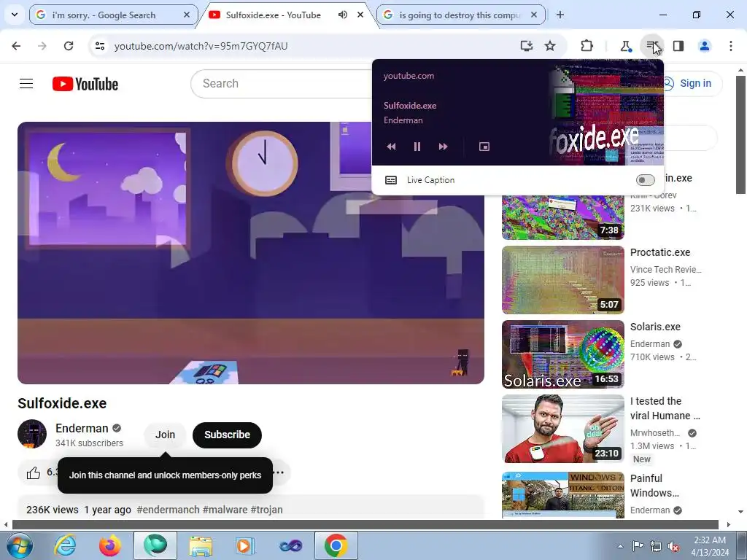This screenshot has width=747, height=560.
Task: Open Chrome three-dot menu
Action: pyautogui.click(x=731, y=46)
